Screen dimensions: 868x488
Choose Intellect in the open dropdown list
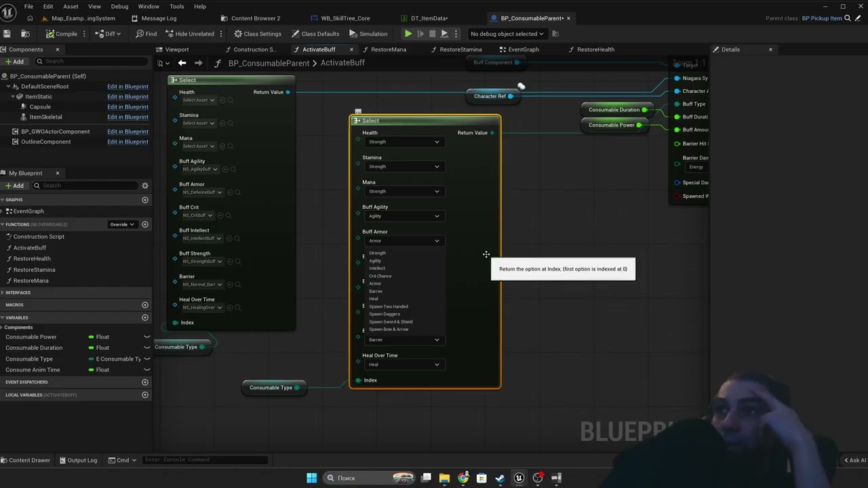point(377,268)
